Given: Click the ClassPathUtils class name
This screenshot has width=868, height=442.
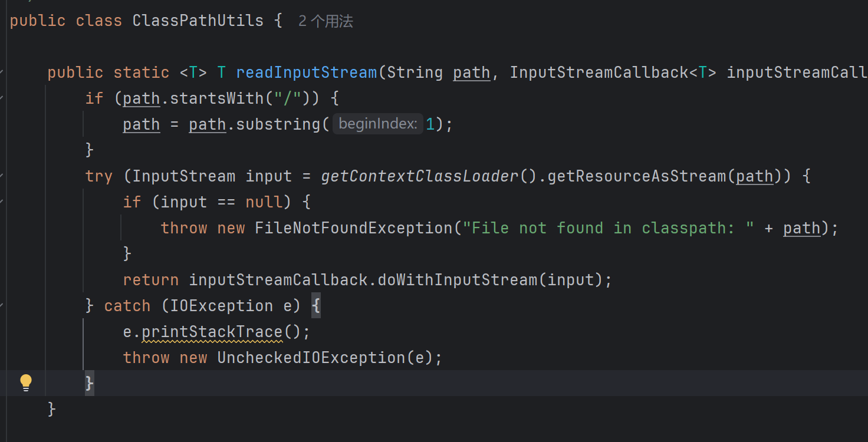Looking at the screenshot, I should (x=198, y=21).
